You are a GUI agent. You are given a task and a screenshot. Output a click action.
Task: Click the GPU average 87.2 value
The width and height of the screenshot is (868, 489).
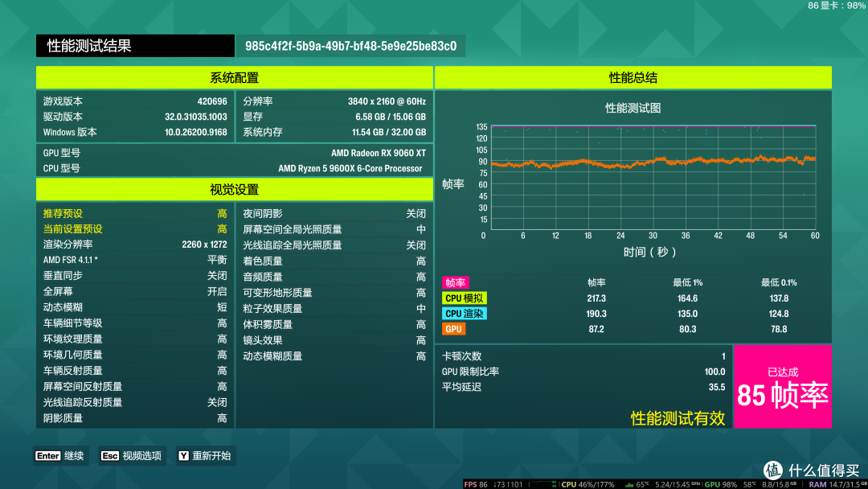[x=596, y=329]
